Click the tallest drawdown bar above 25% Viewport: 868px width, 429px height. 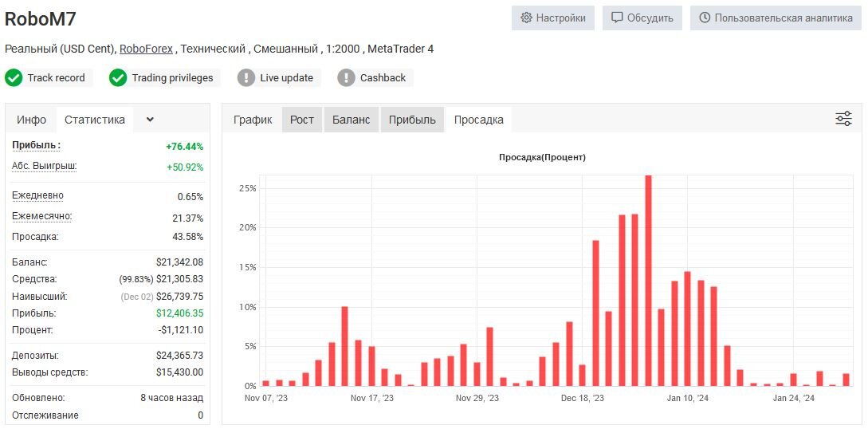[648, 281]
